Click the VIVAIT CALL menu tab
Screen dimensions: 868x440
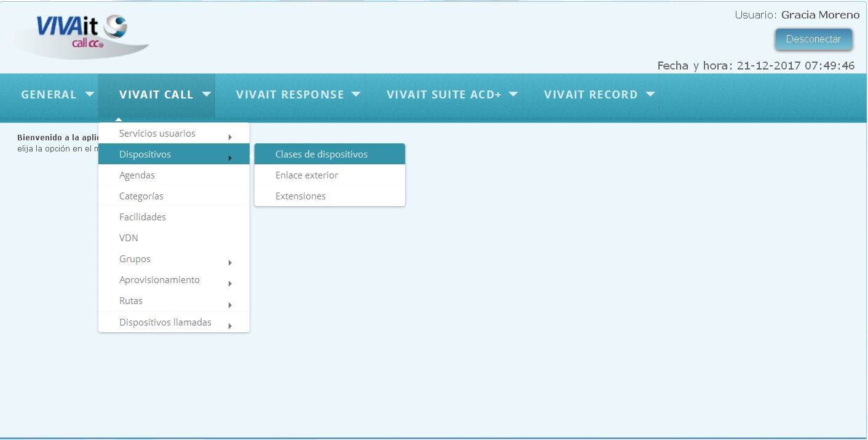pyautogui.click(x=157, y=95)
